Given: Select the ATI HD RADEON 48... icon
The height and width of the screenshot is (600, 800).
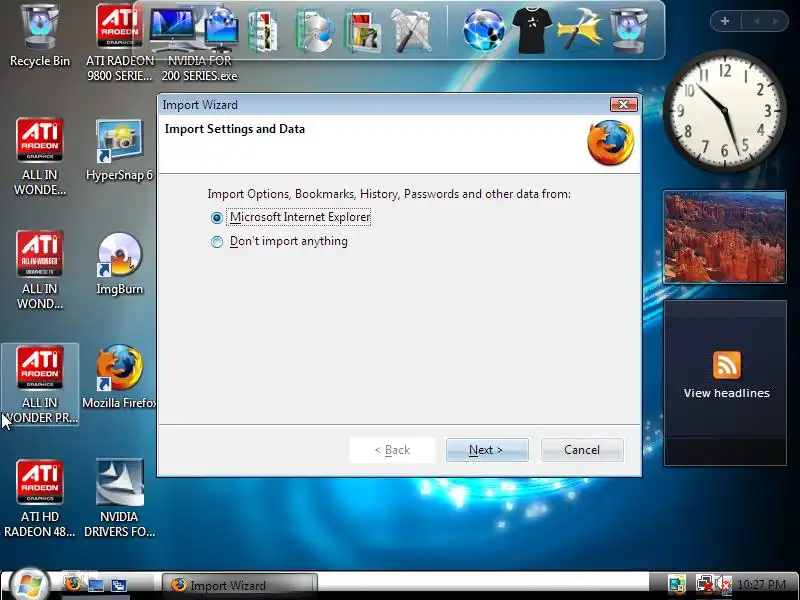Looking at the screenshot, I should (40, 498).
